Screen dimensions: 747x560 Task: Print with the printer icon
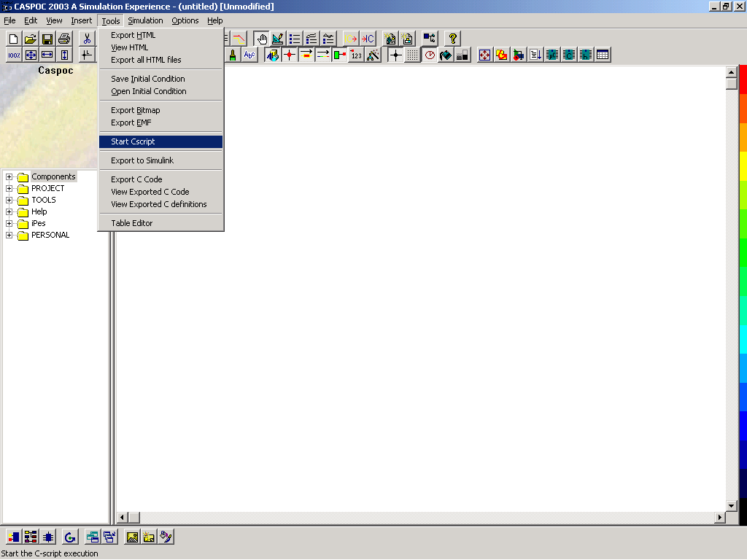64,39
